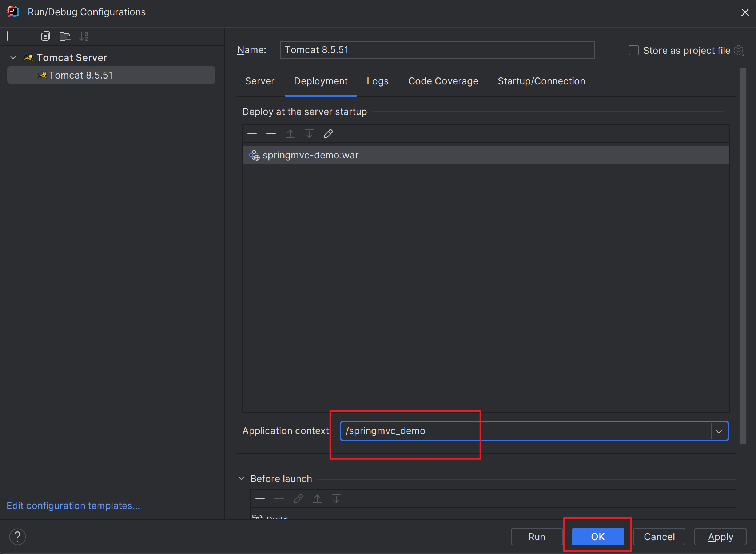Edit the Before launch task
The width and height of the screenshot is (756, 554).
298,498
